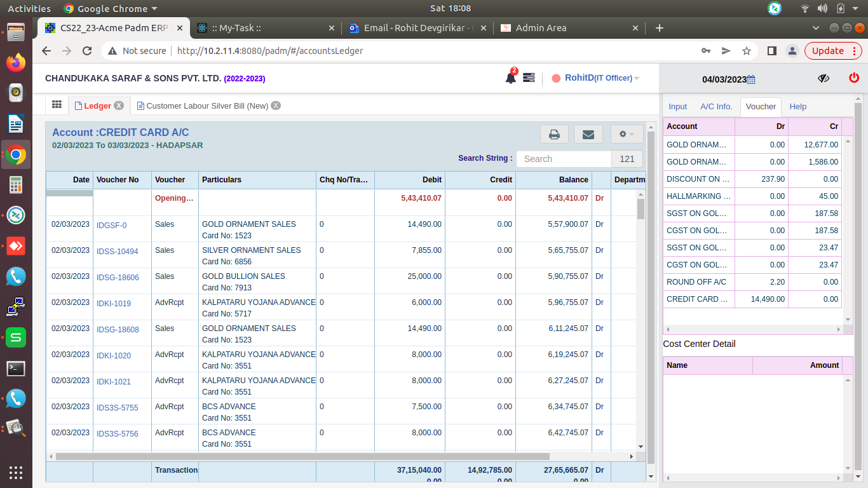Switch to Email - Rohit Devgirikar browser tab
The height and width of the screenshot is (488, 868).
pos(417,28)
